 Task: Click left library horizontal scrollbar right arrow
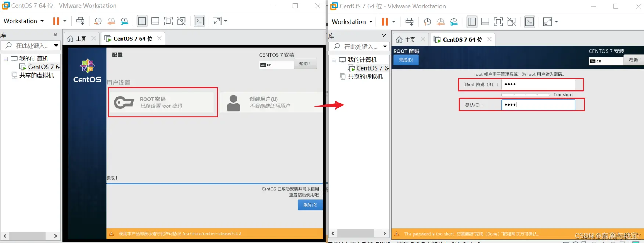[55, 236]
